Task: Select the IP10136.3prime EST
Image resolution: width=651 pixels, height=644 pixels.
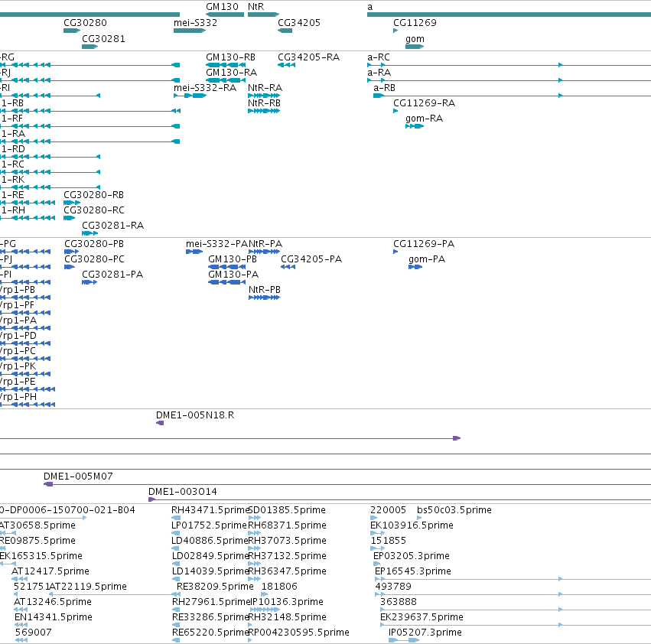Action: coord(265,610)
